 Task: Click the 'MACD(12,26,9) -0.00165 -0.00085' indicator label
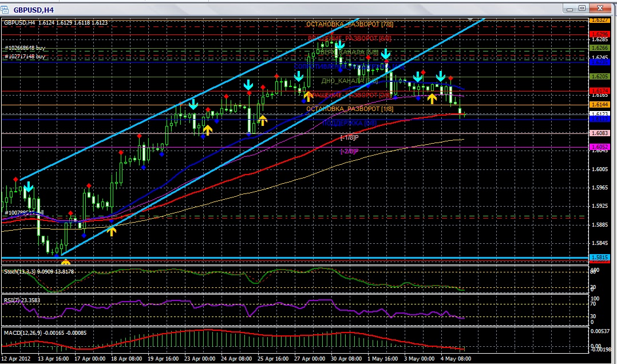click(45, 333)
